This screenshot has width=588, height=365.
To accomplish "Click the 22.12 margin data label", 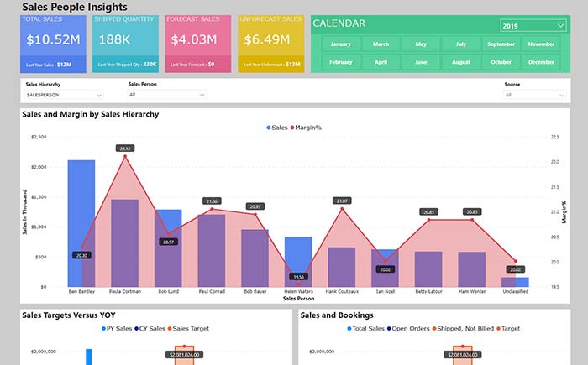I will point(125,149).
